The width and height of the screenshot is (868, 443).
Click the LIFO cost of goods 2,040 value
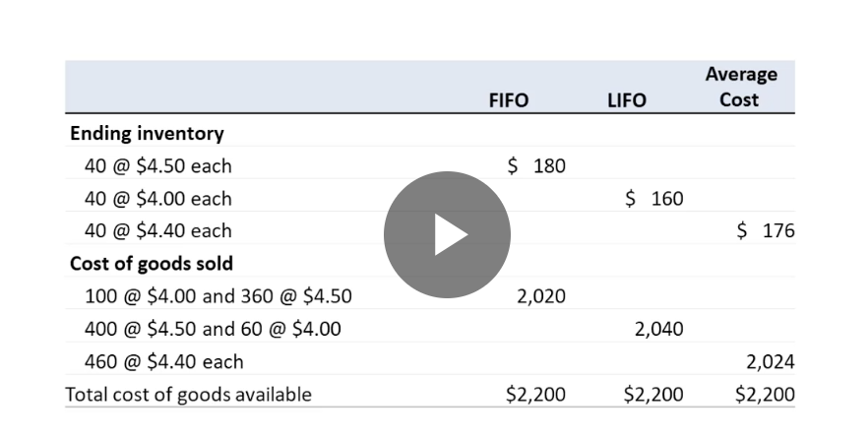(x=658, y=330)
